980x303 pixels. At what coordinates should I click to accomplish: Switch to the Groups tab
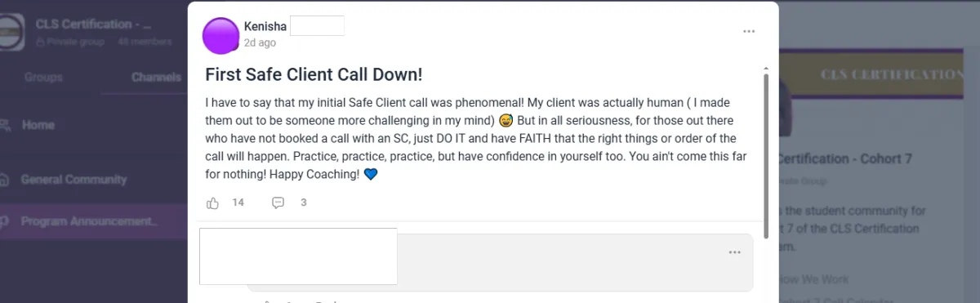42,78
